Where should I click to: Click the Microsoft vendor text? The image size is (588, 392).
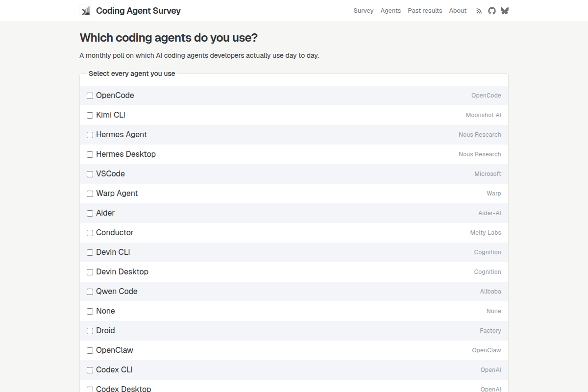[x=488, y=174]
